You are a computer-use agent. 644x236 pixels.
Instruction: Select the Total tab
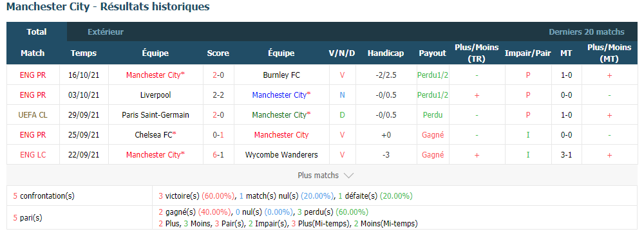click(37, 32)
